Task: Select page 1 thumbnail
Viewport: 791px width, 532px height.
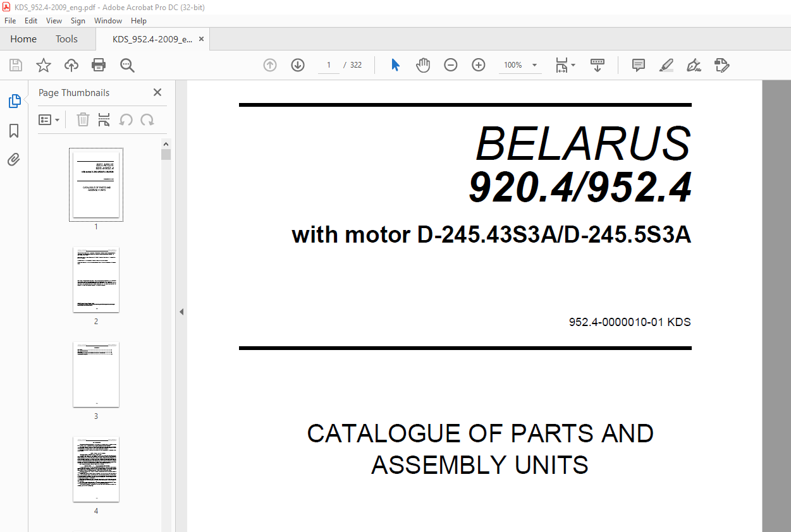Action: pos(96,185)
